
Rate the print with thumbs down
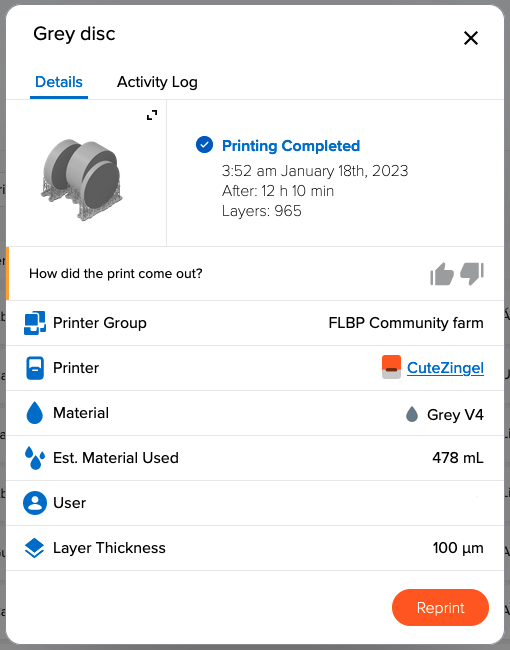coord(472,274)
